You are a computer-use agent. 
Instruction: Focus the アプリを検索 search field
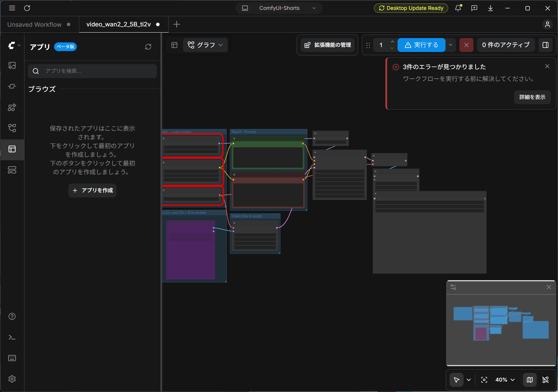pos(92,71)
